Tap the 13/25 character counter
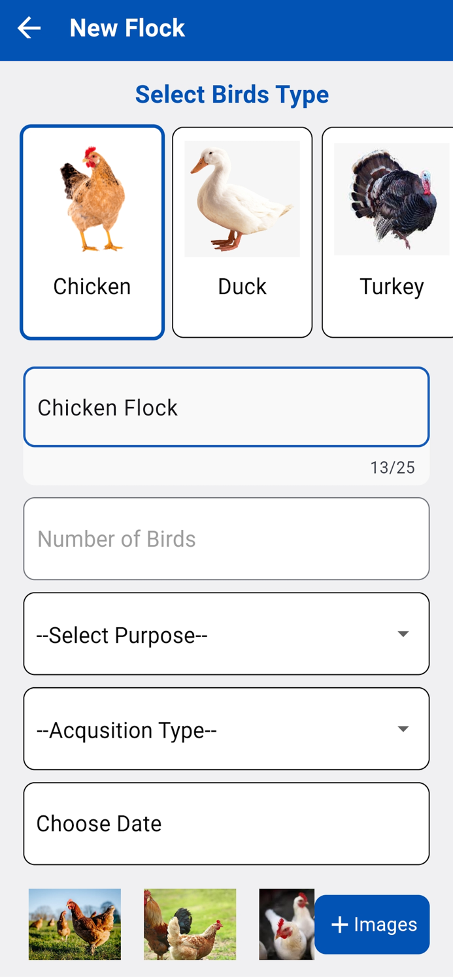 394,467
